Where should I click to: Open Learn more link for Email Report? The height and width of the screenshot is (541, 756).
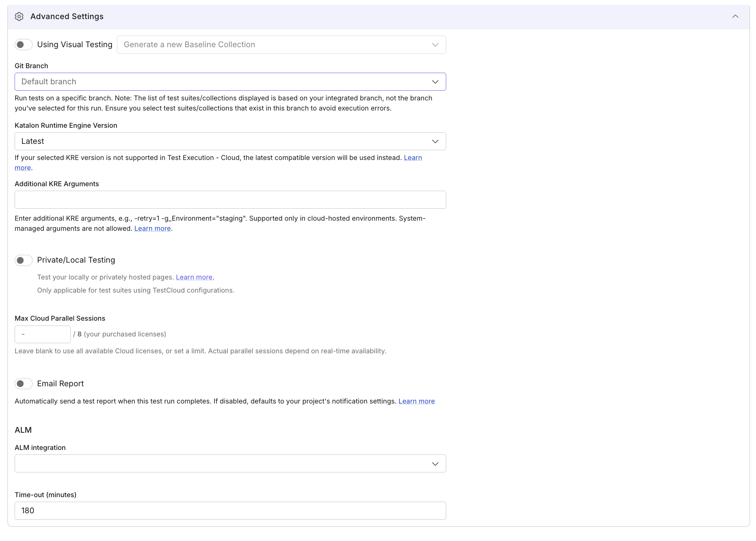coord(417,401)
